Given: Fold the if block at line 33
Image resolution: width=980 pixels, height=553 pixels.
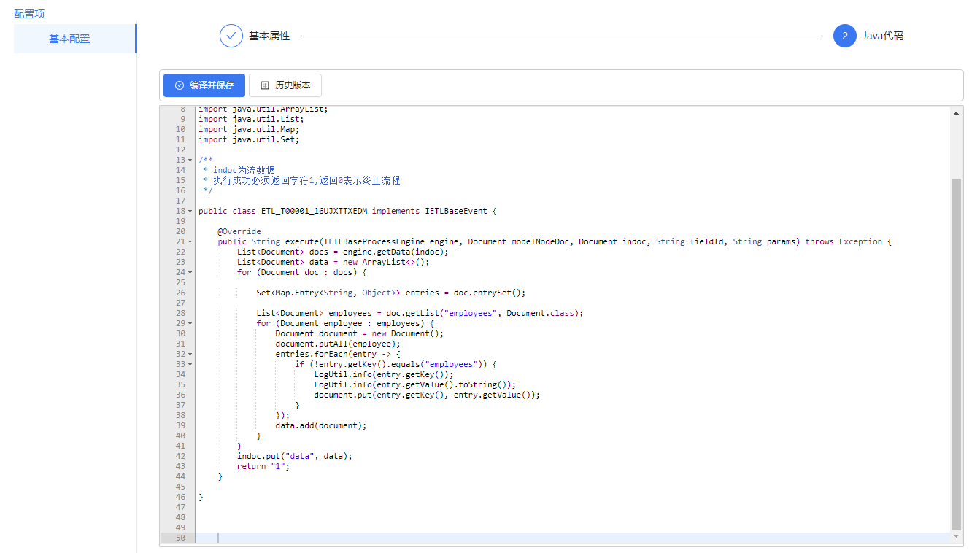Looking at the screenshot, I should (x=190, y=364).
